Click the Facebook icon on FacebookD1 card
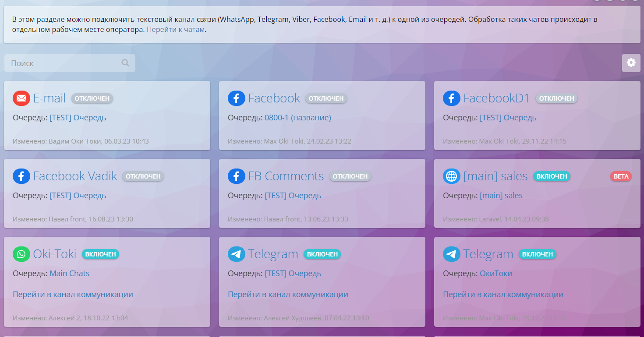This screenshot has height=337, width=644. pyautogui.click(x=452, y=98)
